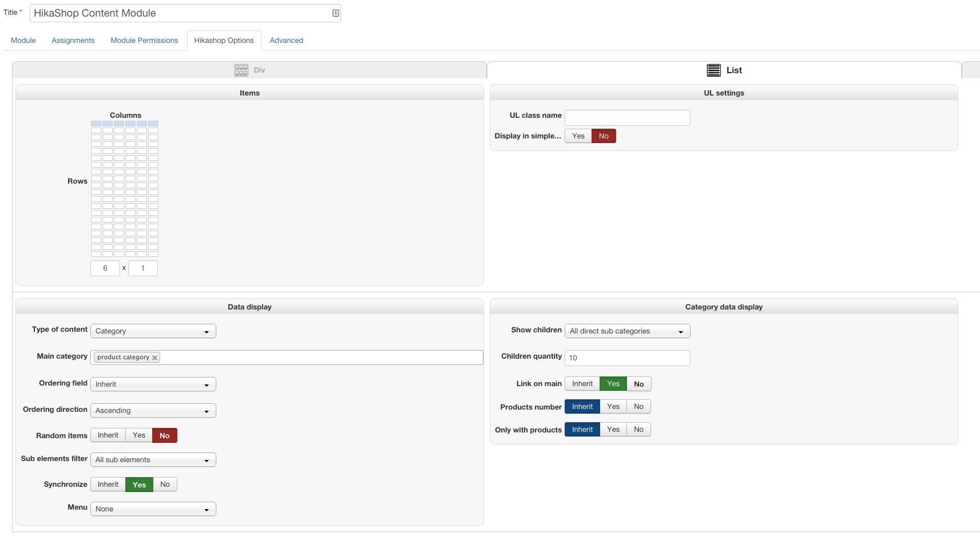The width and height of the screenshot is (980, 540).
Task: Click the columns count field showing 6
Action: (x=105, y=268)
